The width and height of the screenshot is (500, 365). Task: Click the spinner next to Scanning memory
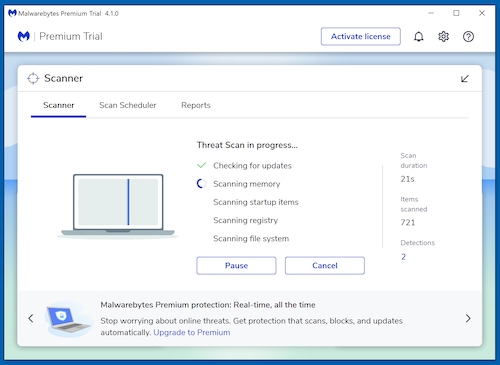click(x=201, y=183)
